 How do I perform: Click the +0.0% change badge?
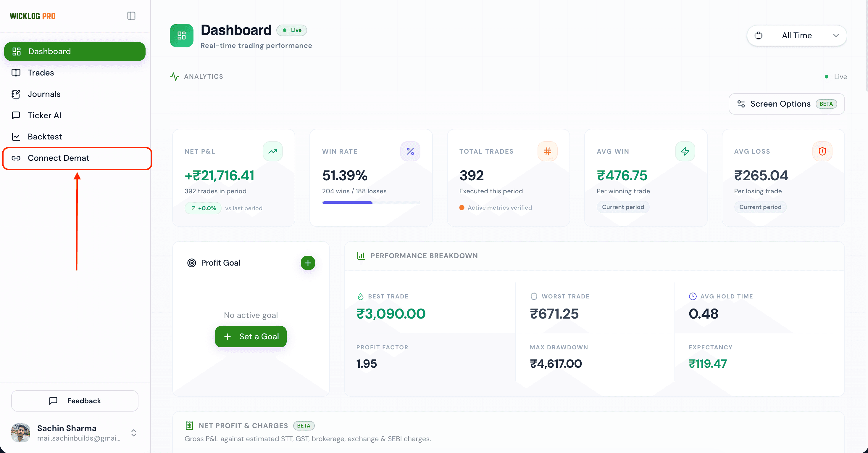[203, 208]
